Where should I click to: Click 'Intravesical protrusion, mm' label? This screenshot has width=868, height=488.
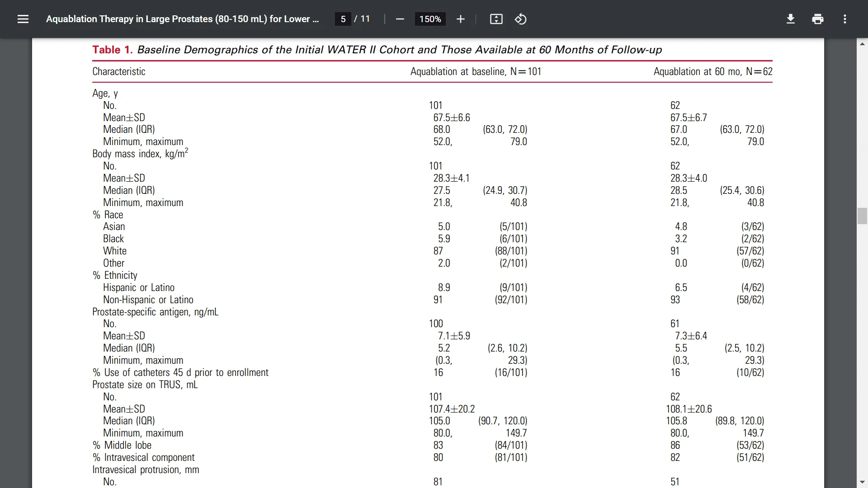(146, 470)
